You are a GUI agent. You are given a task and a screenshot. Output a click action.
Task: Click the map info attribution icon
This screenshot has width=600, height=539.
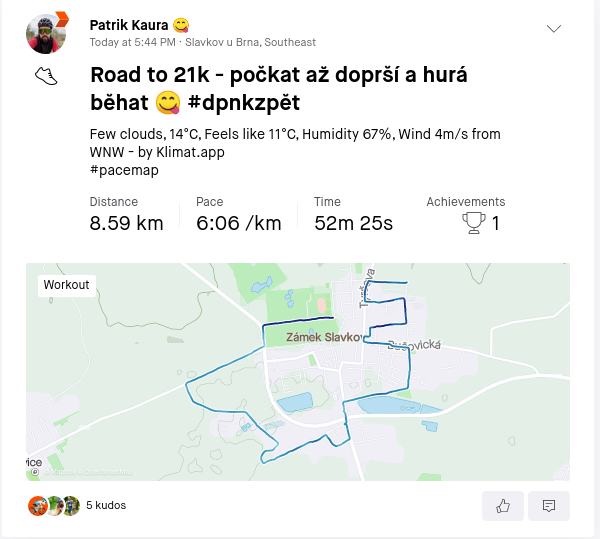[x=35, y=472]
